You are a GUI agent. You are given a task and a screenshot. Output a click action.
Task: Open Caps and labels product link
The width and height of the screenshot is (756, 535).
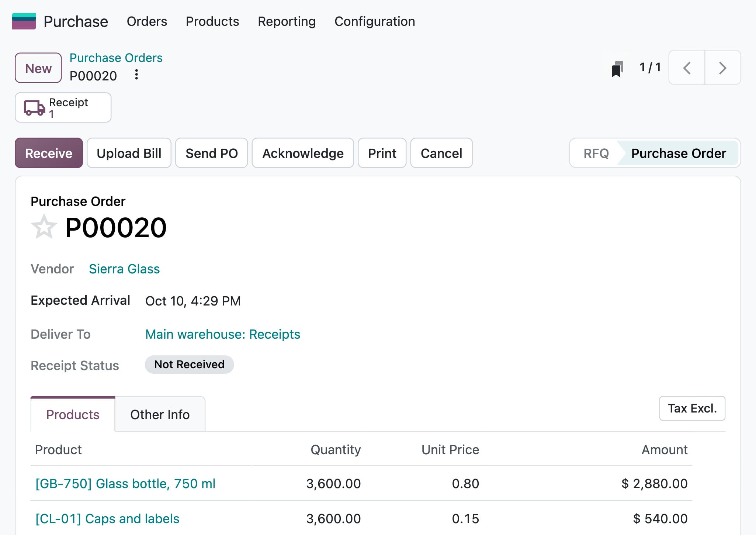coord(107,519)
